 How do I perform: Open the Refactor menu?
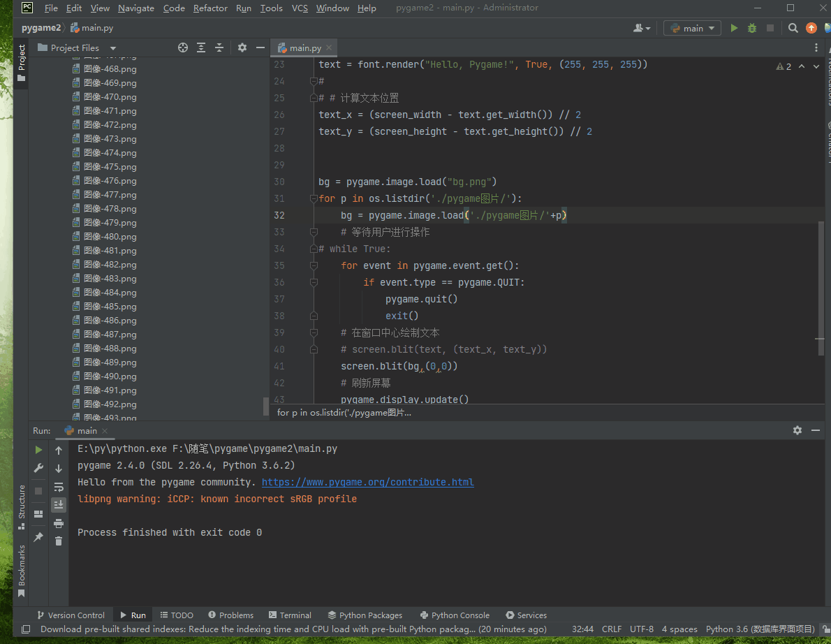click(x=210, y=8)
